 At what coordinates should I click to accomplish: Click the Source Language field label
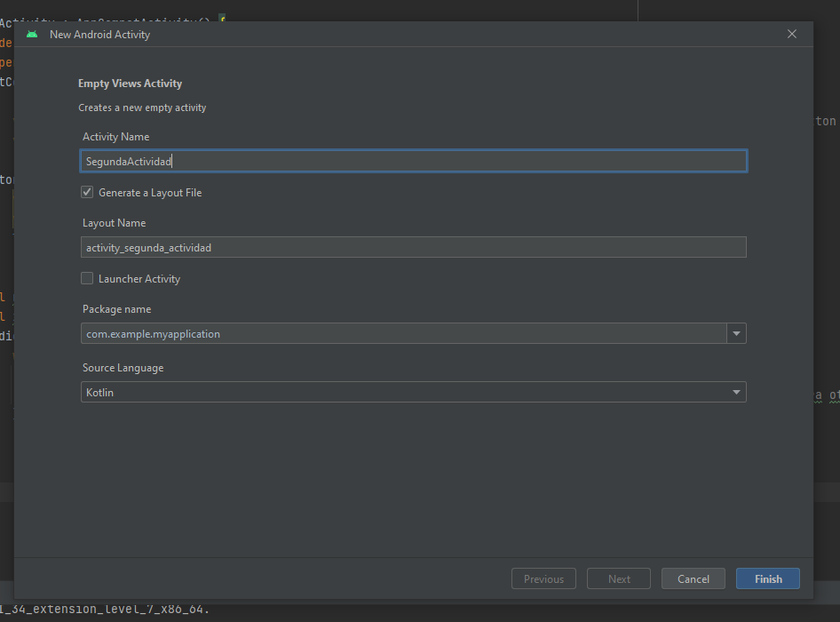[x=123, y=368]
